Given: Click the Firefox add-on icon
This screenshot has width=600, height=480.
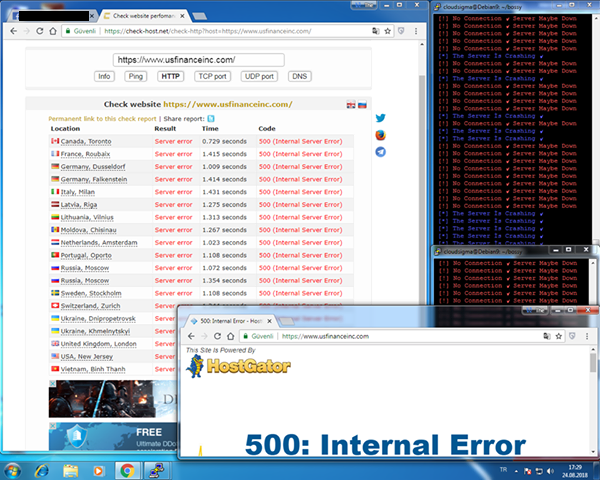Looking at the screenshot, I should [x=381, y=135].
